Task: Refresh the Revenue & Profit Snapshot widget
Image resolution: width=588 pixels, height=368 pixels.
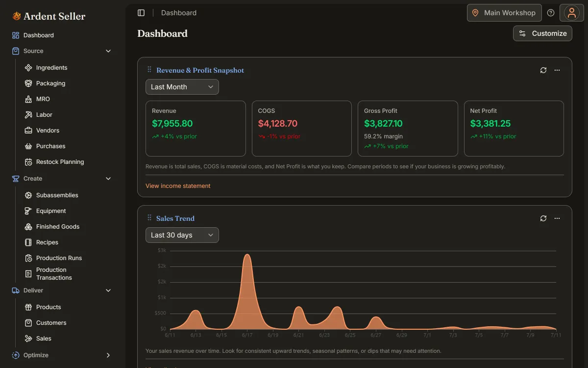Action: tap(543, 70)
